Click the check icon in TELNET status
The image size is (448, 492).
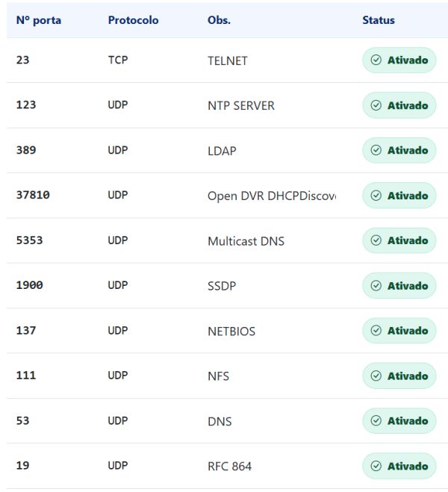pyautogui.click(x=376, y=60)
